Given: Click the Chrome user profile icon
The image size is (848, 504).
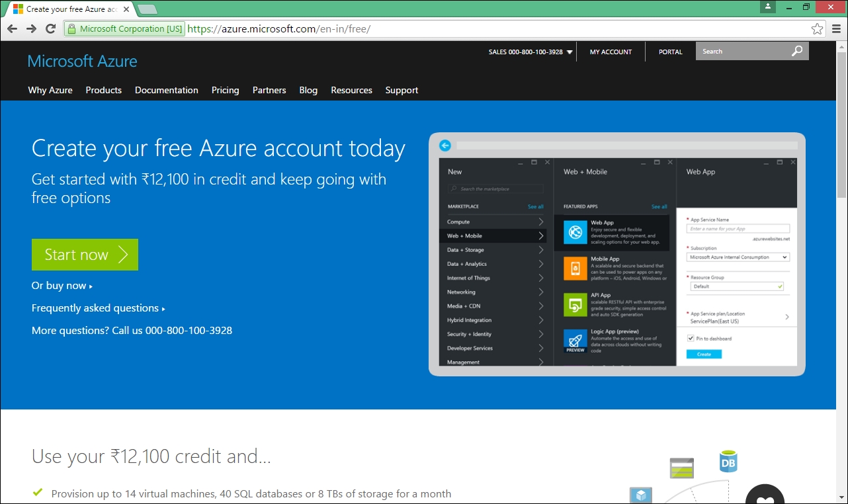Looking at the screenshot, I should (x=768, y=7).
